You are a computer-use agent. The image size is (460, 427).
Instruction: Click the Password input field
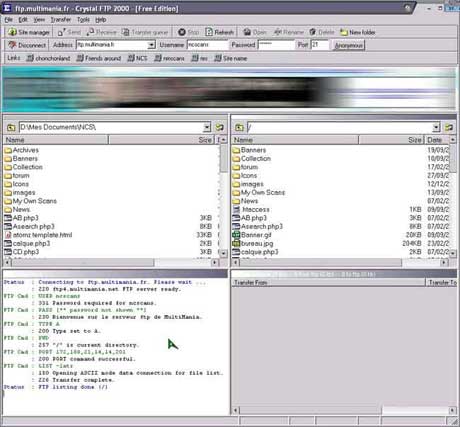pyautogui.click(x=276, y=45)
